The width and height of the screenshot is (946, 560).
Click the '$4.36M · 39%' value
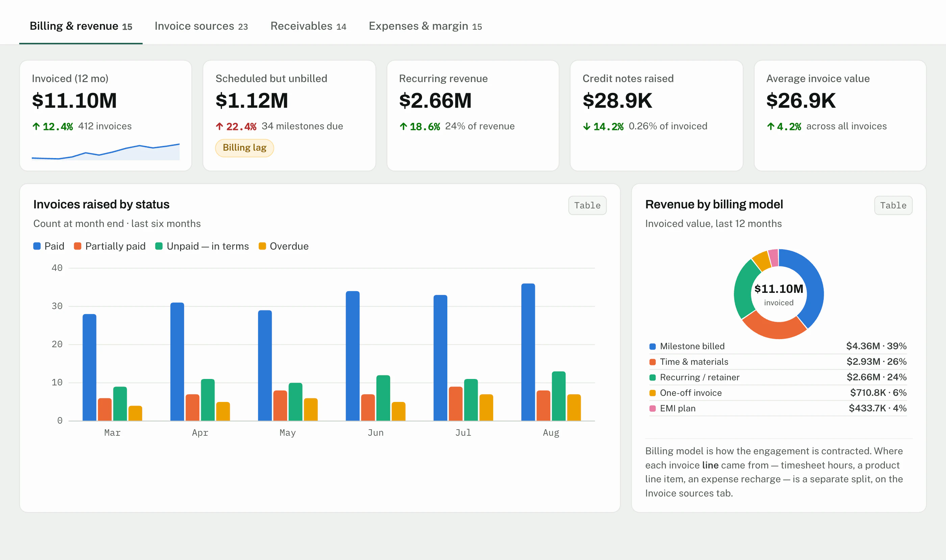pyautogui.click(x=876, y=346)
